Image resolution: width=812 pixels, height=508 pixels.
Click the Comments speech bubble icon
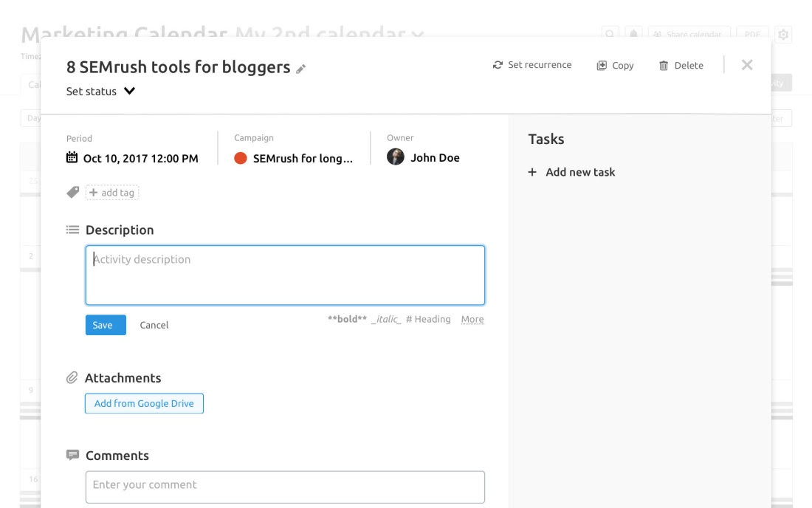pyautogui.click(x=72, y=455)
